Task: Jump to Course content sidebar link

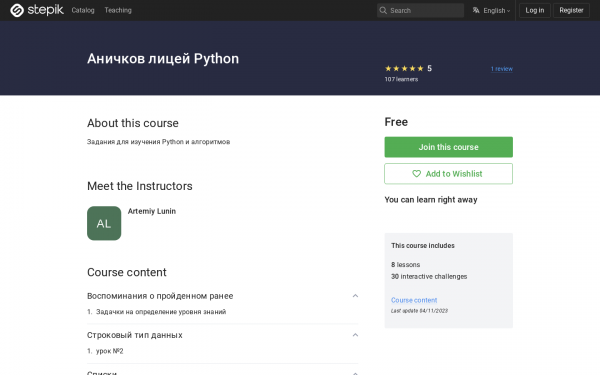Action: point(414,300)
